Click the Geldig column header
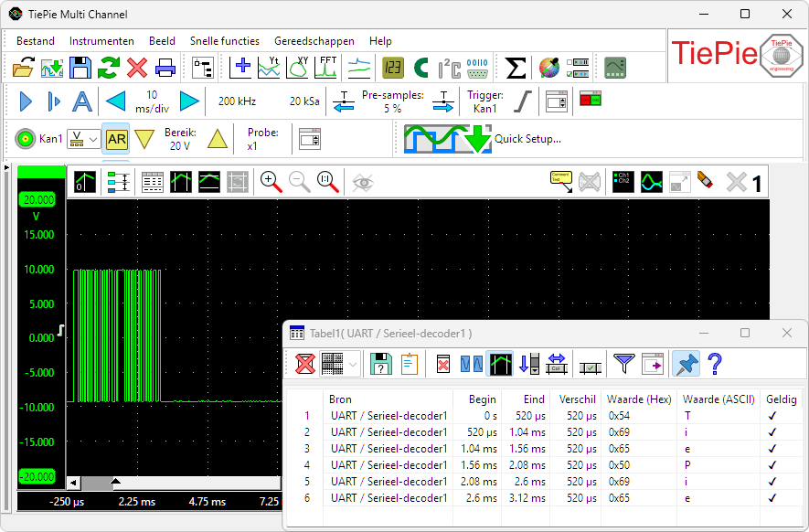This screenshot has width=809, height=532. click(782, 399)
